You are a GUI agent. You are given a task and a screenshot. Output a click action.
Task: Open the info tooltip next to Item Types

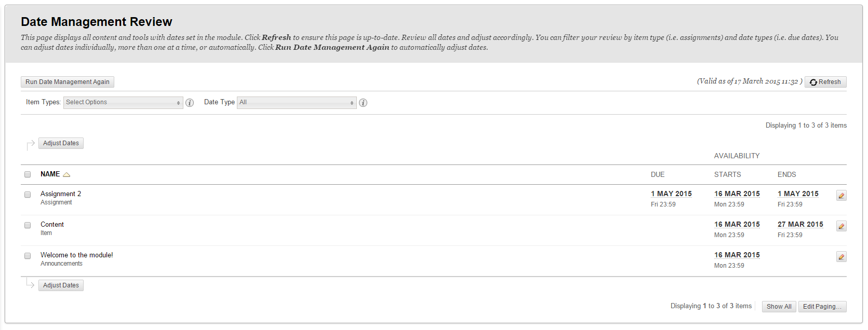pyautogui.click(x=189, y=103)
